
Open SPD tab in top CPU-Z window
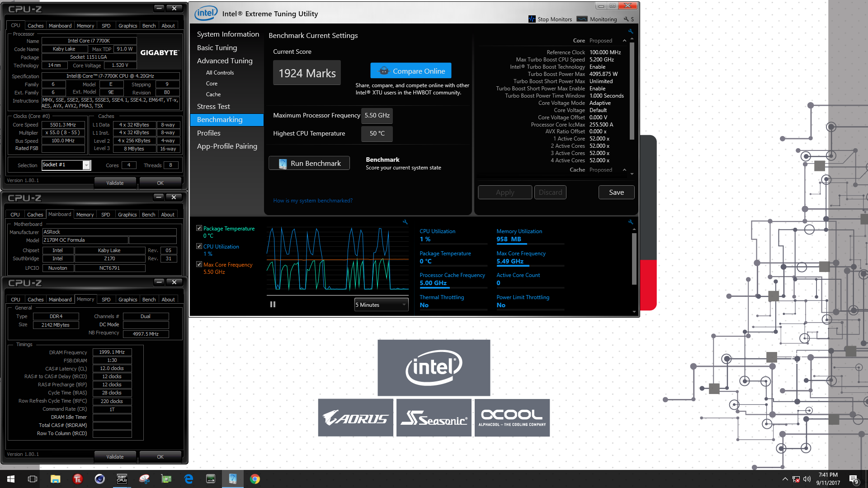coord(106,26)
